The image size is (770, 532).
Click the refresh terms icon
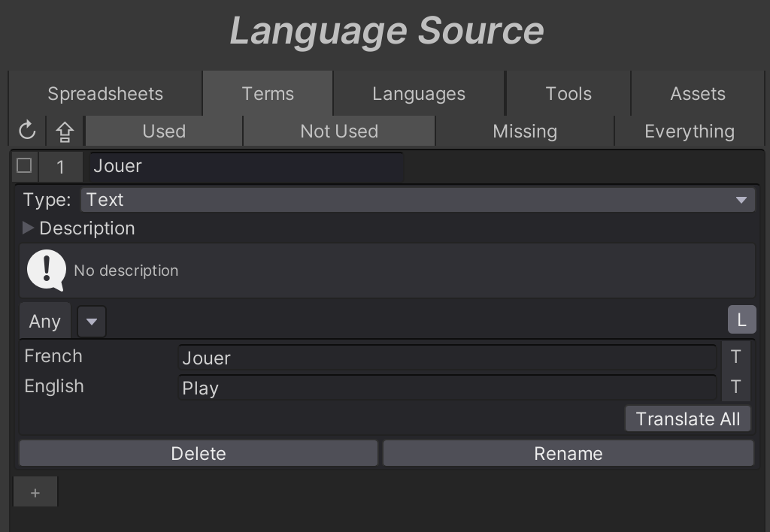[x=27, y=131]
